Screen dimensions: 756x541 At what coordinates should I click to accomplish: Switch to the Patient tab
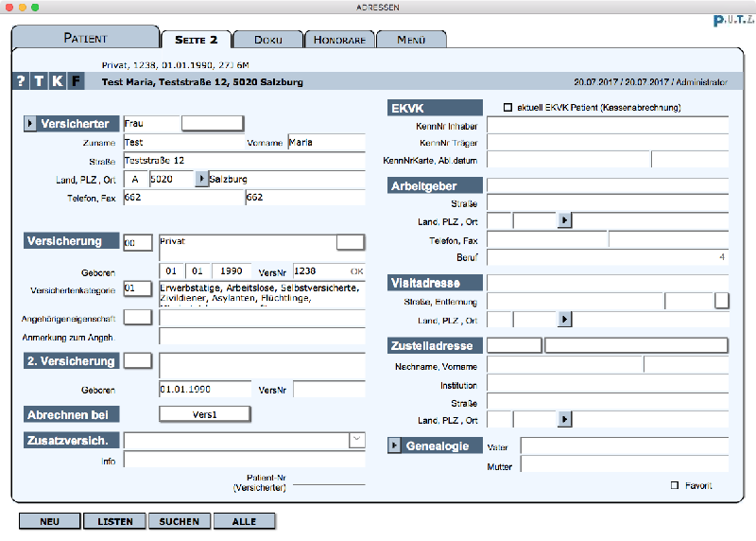click(x=85, y=38)
